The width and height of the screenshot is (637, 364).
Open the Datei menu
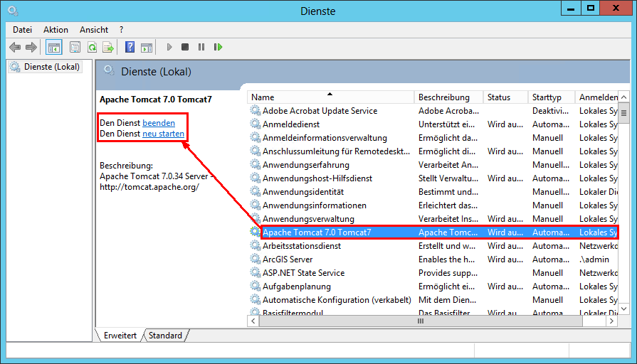(x=22, y=30)
